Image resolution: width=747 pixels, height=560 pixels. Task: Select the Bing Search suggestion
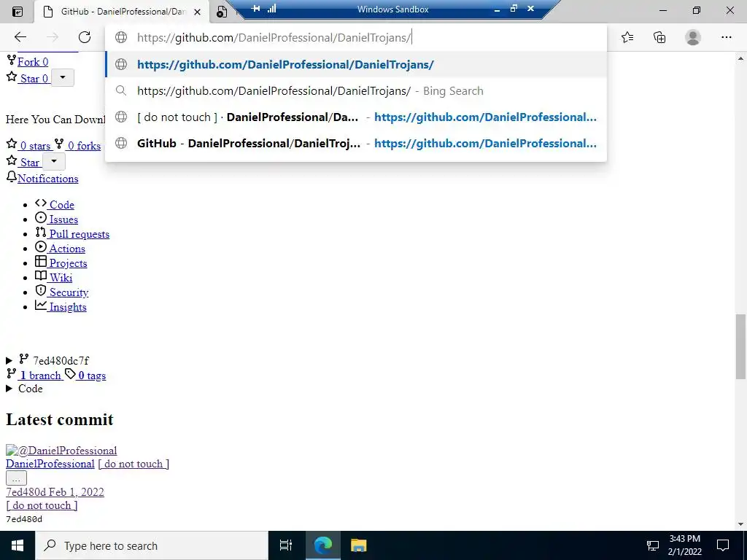356,90
